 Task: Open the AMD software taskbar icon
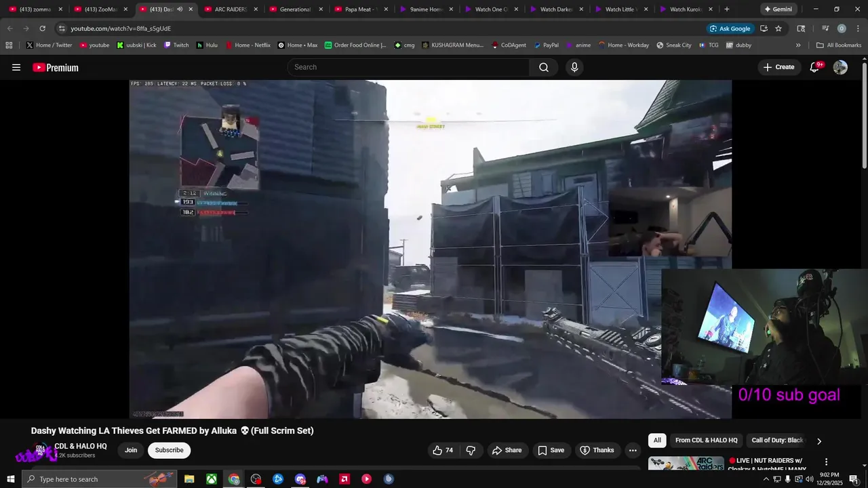click(344, 479)
